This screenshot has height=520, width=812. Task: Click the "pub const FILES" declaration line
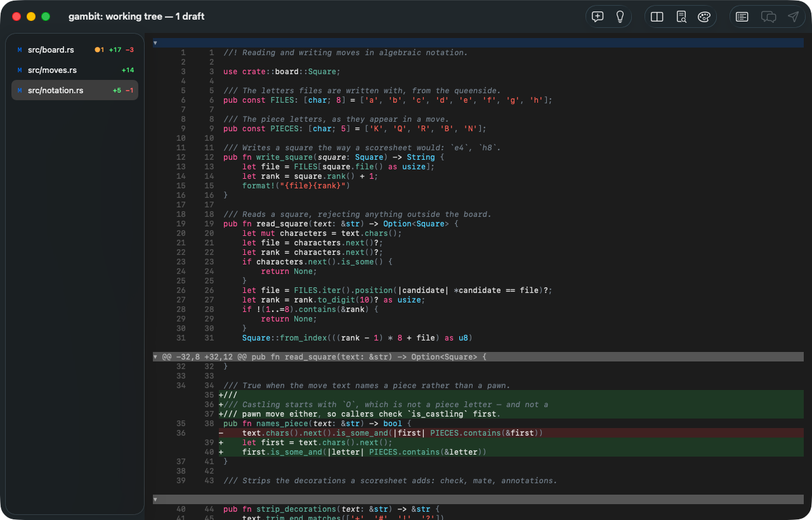click(x=388, y=100)
